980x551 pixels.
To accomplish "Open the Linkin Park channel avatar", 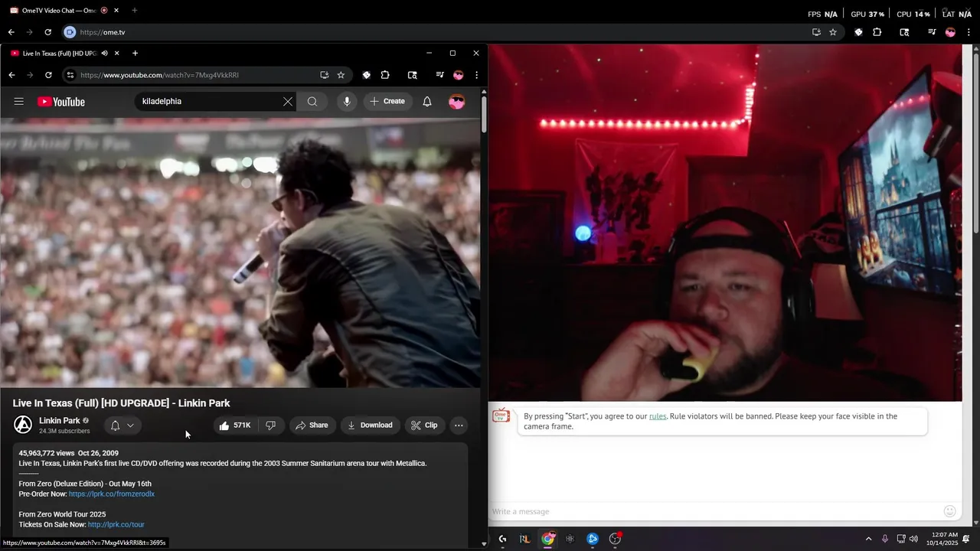I will point(24,425).
